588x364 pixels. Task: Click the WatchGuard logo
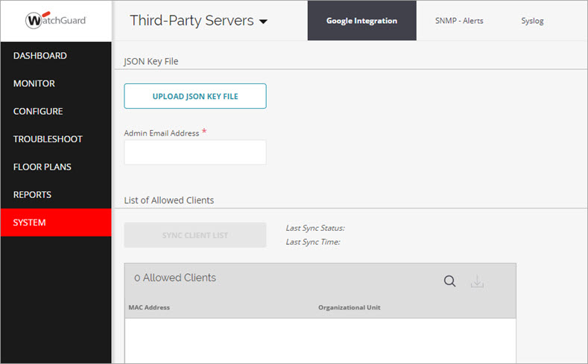(x=56, y=20)
